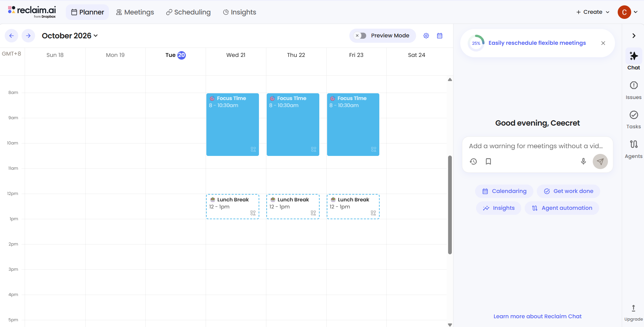Click the Agent automation chip
Image resolution: width=644 pixels, height=327 pixels.
[562, 208]
